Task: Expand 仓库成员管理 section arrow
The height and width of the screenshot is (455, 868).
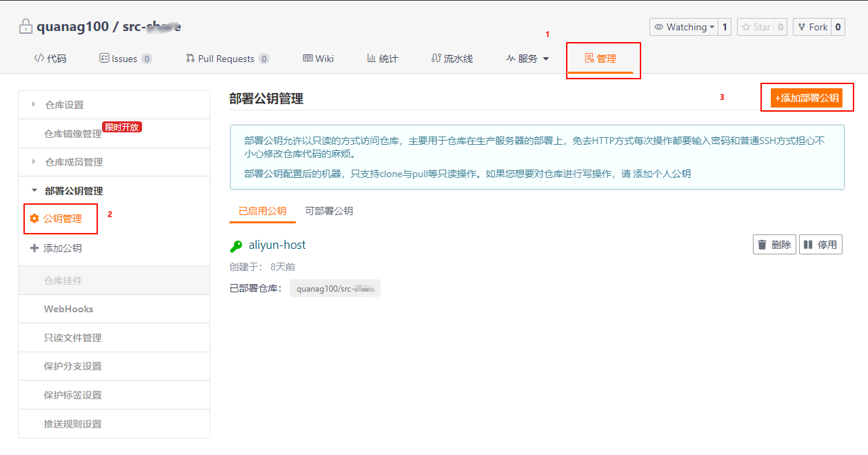Action: click(x=34, y=162)
